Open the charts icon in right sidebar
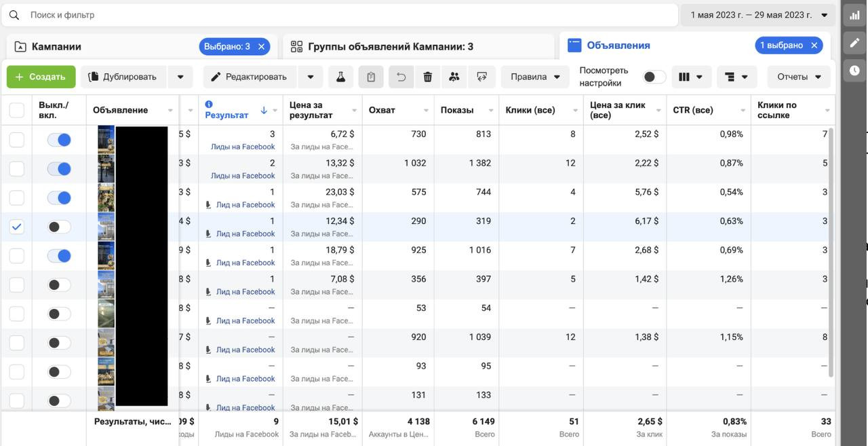Image resolution: width=868 pixels, height=446 pixels. pyautogui.click(x=854, y=16)
